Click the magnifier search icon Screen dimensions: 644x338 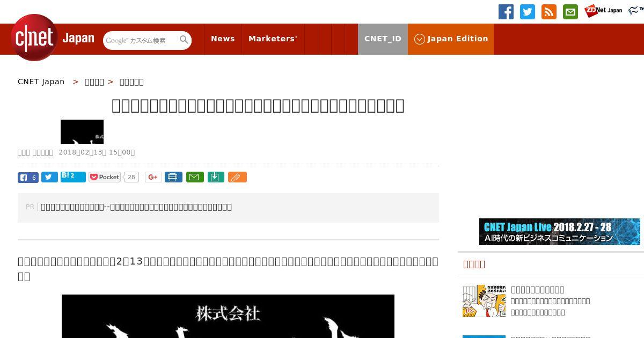(x=184, y=40)
